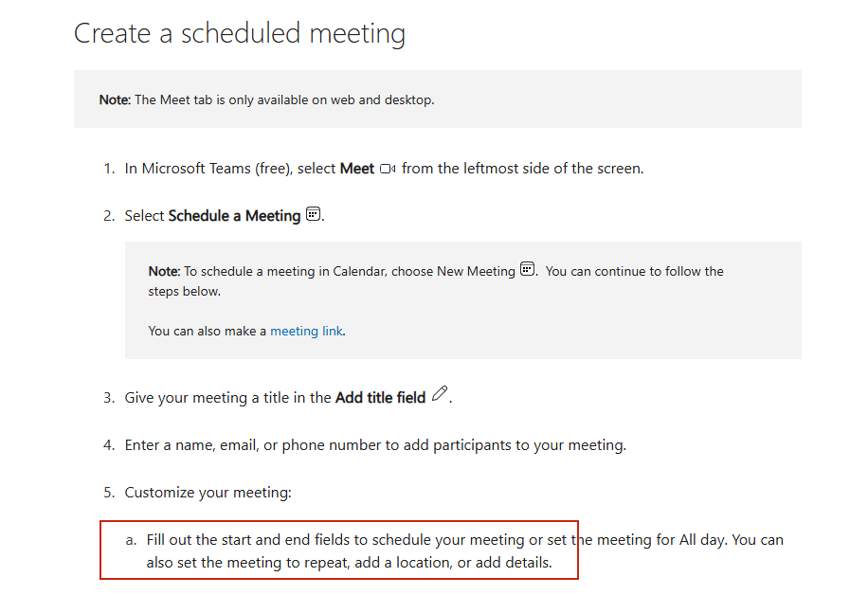Click the New Meeting calendar icon in the note
Image resolution: width=868 pixels, height=595 pixels.
coord(528,270)
